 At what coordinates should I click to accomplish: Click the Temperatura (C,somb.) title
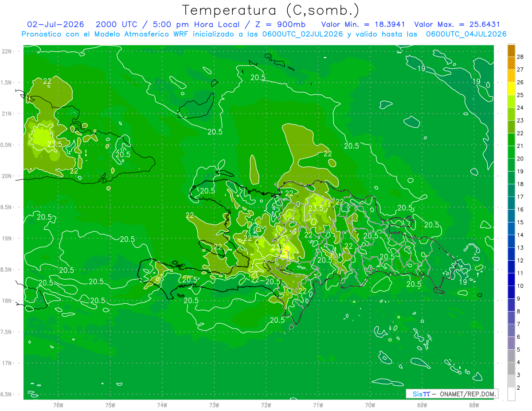point(271,10)
